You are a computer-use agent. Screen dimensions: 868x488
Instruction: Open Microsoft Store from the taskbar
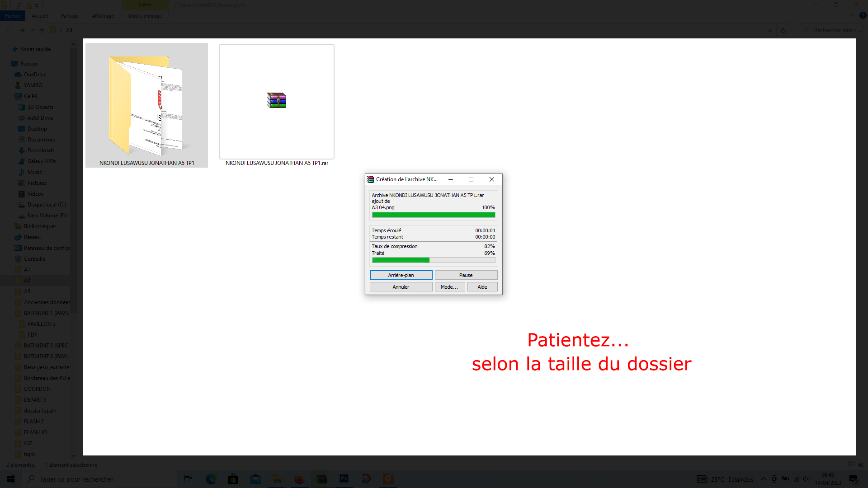click(233, 479)
